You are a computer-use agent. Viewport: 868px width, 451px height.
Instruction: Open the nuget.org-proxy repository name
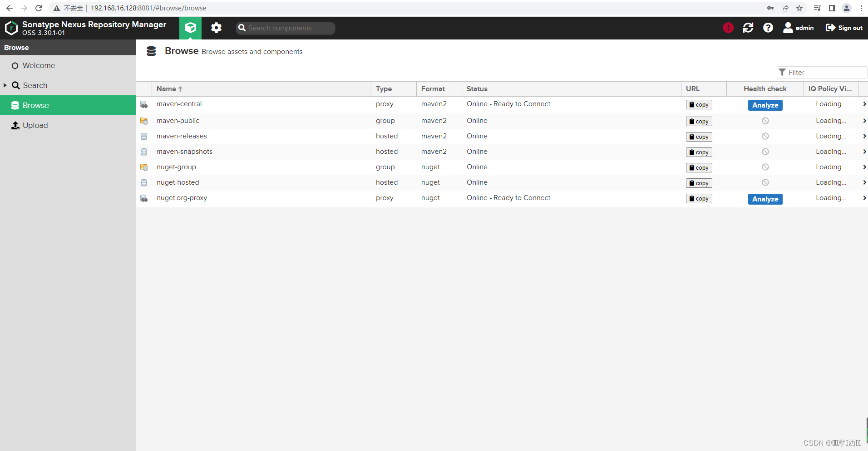click(x=182, y=198)
